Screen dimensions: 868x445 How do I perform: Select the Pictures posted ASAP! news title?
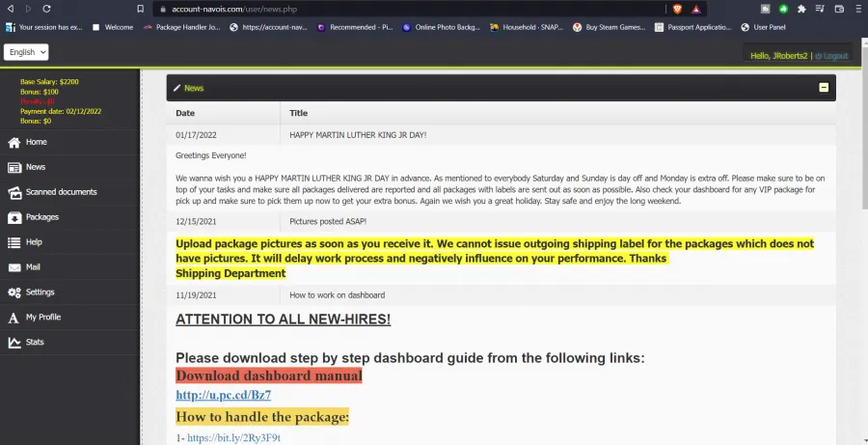[328, 221]
